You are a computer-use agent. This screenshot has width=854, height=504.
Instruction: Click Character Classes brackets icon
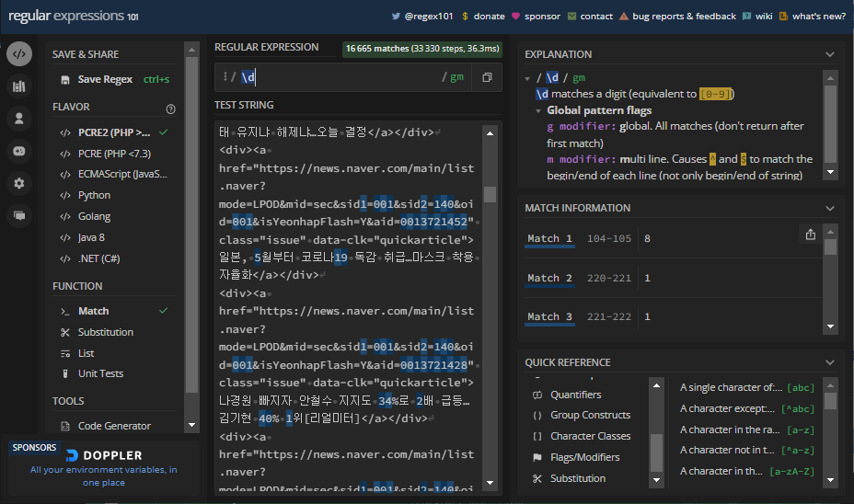pos(537,437)
